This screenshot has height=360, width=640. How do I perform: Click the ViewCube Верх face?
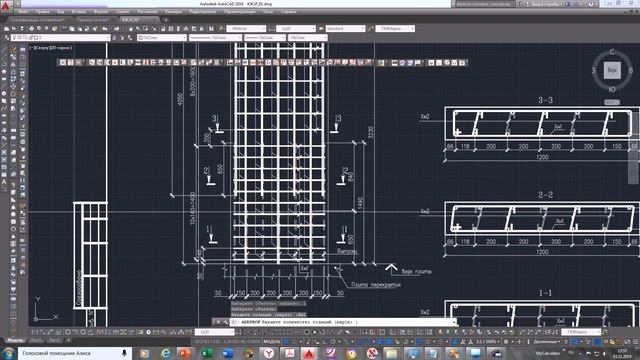pos(612,70)
